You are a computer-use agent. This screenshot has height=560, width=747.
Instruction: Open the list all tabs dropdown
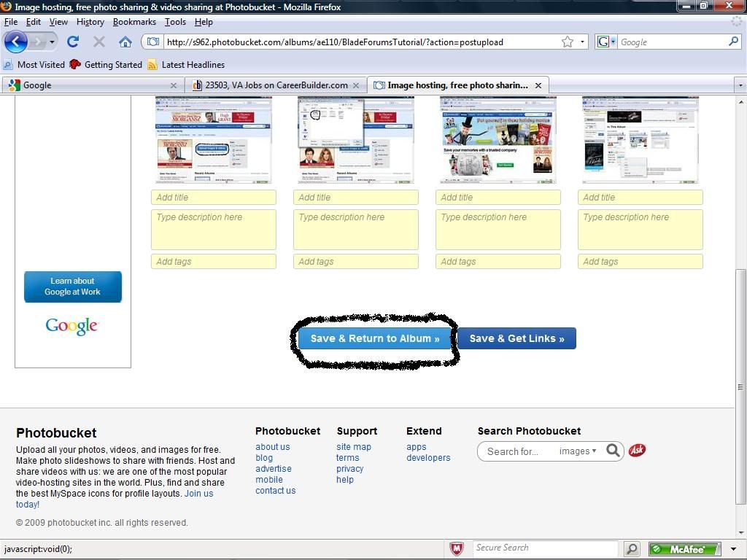[740, 85]
